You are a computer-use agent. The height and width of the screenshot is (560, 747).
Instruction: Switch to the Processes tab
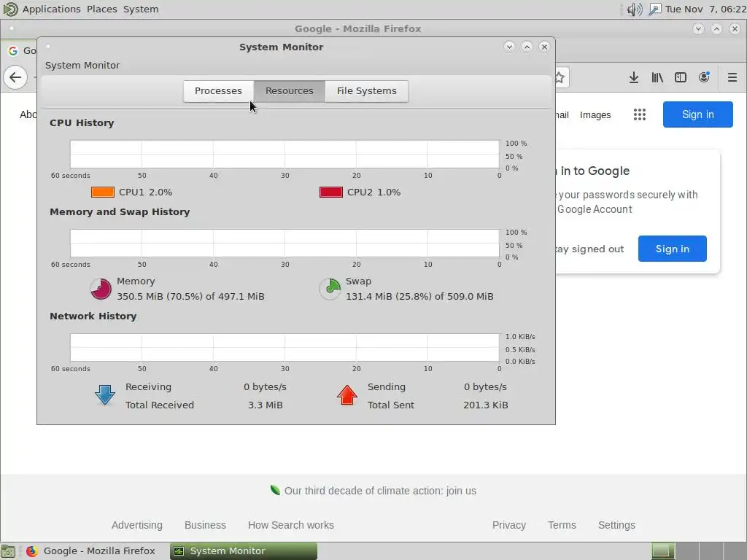218,91
